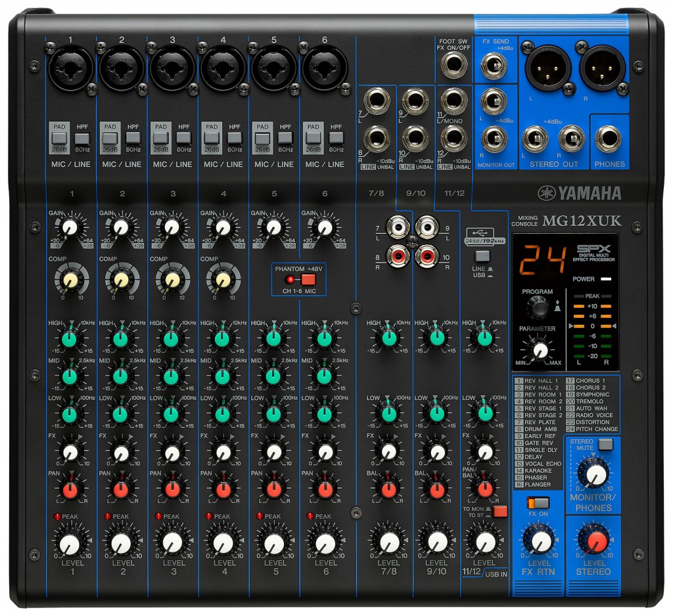Toggle the channel 3 PAD switch
Viewport: 673px width, 616px height.
point(161,138)
